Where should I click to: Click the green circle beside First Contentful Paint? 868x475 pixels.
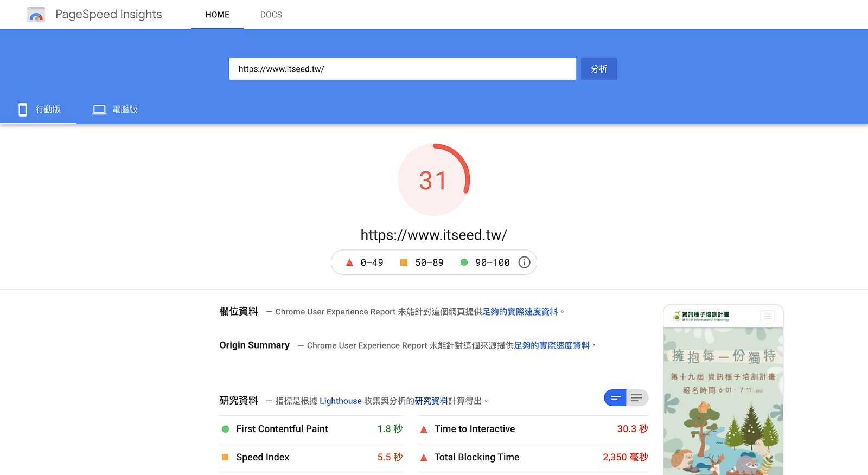click(225, 429)
